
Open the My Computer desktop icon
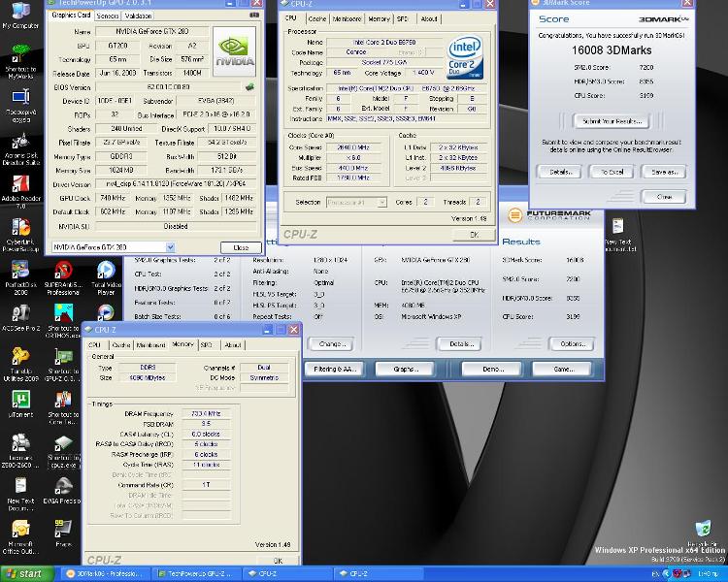pos(20,16)
